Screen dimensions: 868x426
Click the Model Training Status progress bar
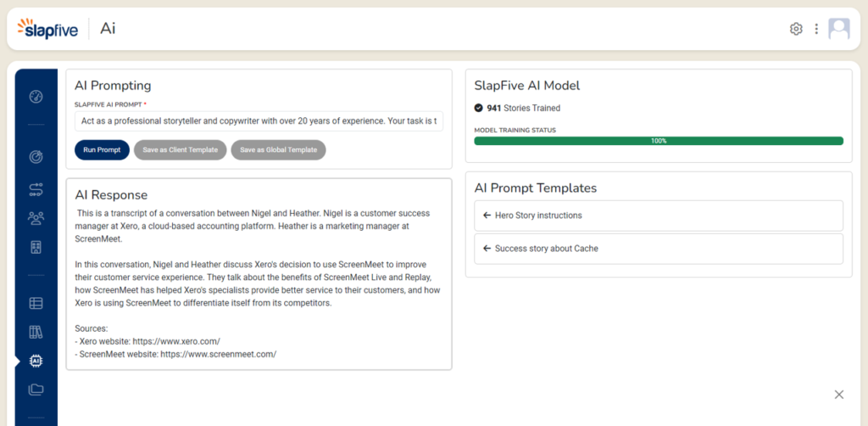click(x=658, y=141)
